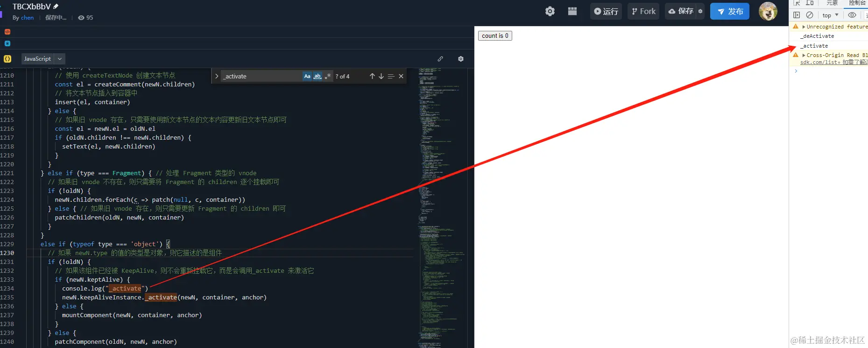Click the view count eye icon
This screenshot has width=868, height=348.
[81, 18]
